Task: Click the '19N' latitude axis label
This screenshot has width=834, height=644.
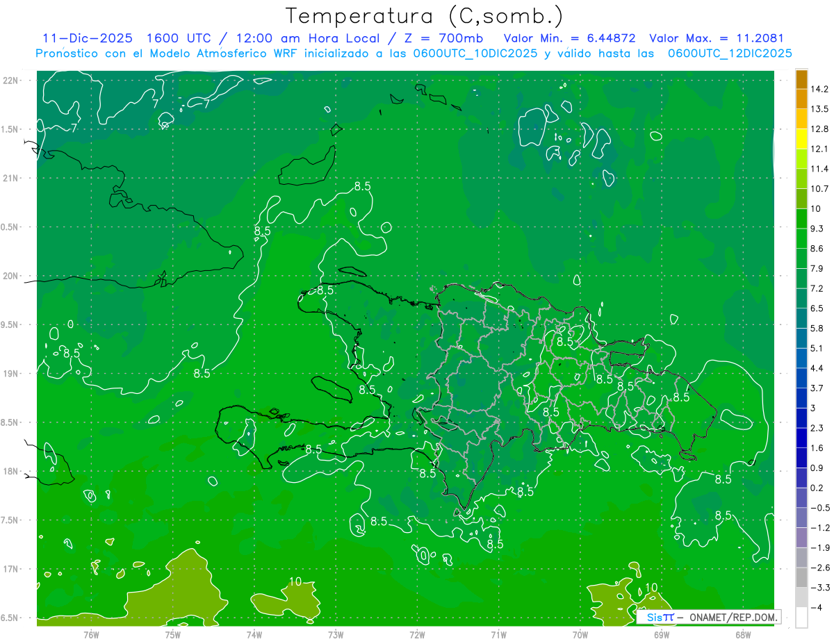Action: pos(11,374)
